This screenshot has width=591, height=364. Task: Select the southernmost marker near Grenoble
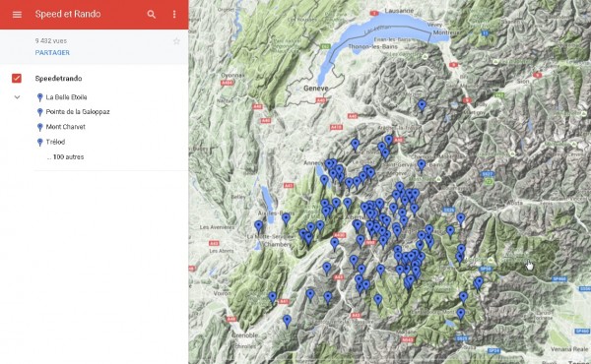click(288, 321)
